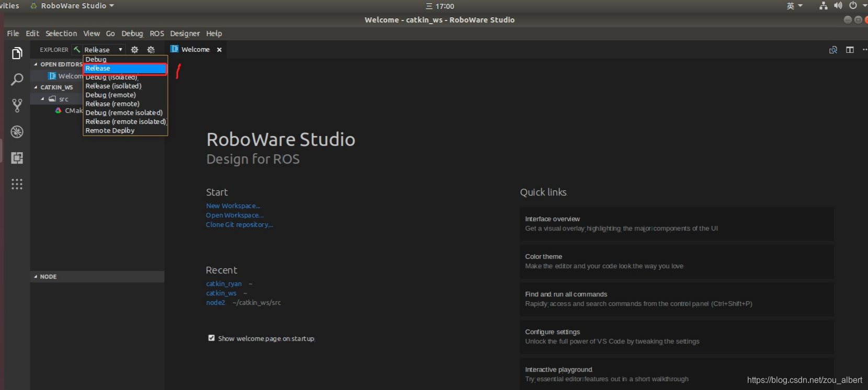The height and width of the screenshot is (390, 868).
Task: Open the Designer menu
Action: (185, 33)
